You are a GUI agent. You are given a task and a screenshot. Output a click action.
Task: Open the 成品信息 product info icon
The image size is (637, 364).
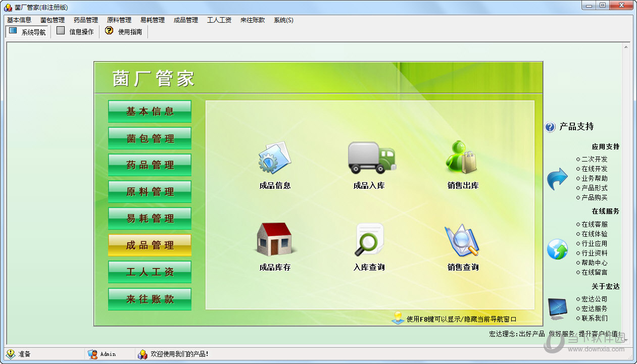tap(275, 158)
